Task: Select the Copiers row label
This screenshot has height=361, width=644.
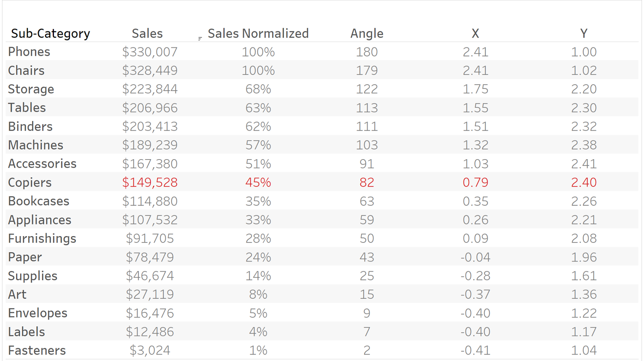Action: point(30,183)
